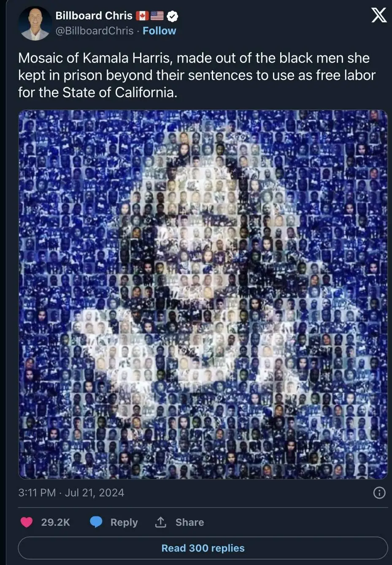Click the 29.2K likes count

[x=55, y=522]
